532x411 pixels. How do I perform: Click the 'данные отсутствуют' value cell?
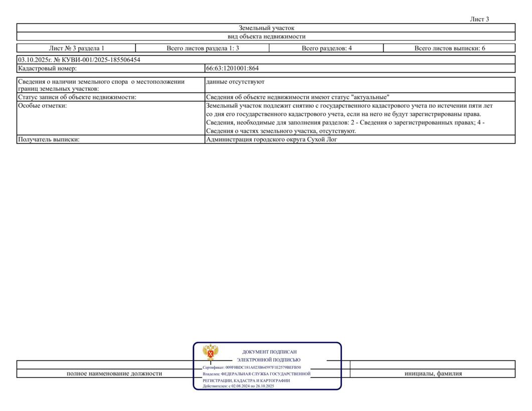(x=235, y=82)
